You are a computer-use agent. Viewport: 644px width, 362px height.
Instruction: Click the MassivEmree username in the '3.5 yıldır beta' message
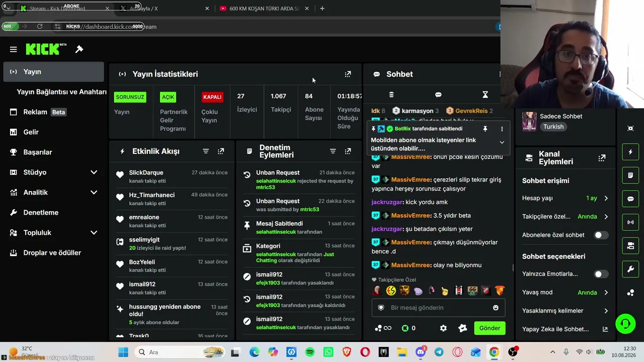(x=411, y=216)
